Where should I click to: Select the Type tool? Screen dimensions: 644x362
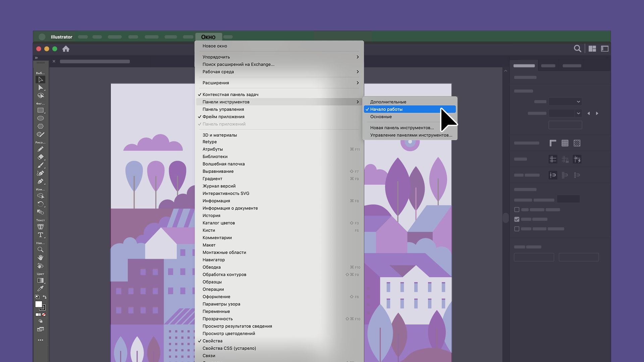41,235
